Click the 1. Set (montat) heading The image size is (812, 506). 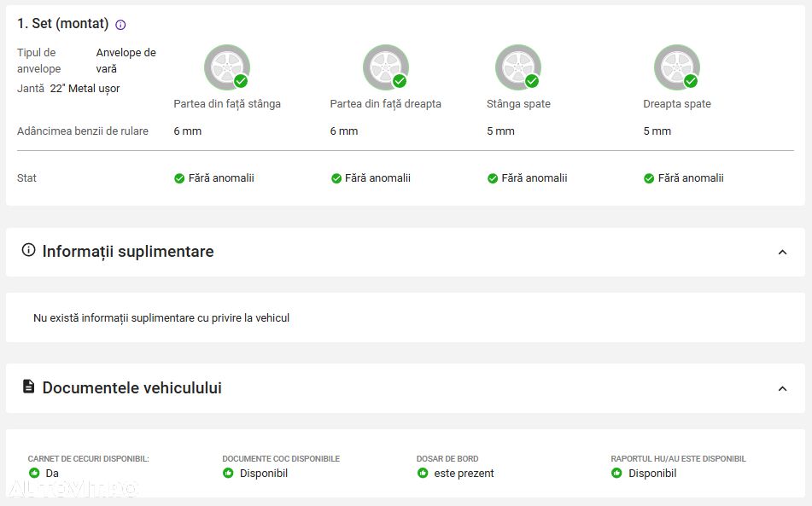click(x=62, y=23)
